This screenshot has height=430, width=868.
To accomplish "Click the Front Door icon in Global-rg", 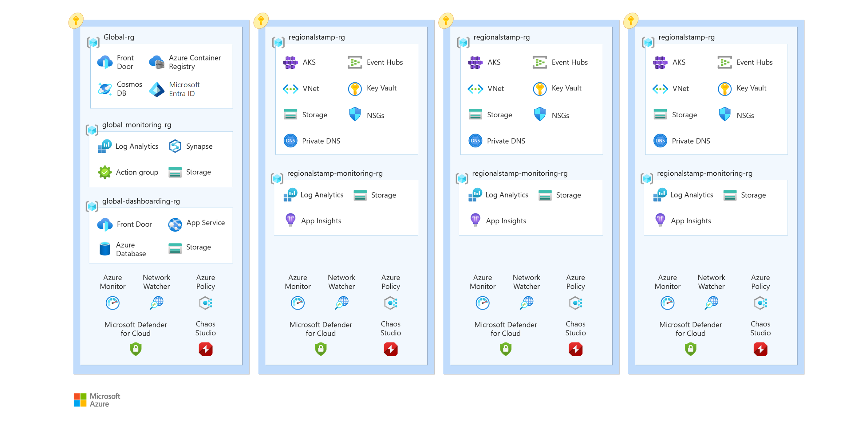I will tap(105, 62).
